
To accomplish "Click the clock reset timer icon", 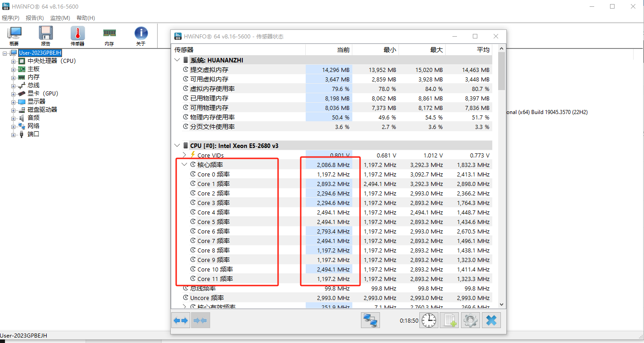I will tap(429, 320).
